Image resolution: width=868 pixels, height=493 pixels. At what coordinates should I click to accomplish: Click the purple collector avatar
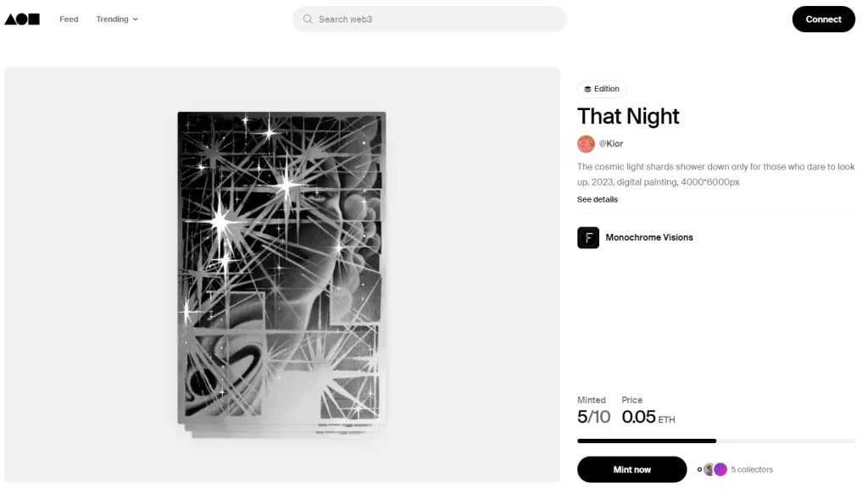[721, 469]
